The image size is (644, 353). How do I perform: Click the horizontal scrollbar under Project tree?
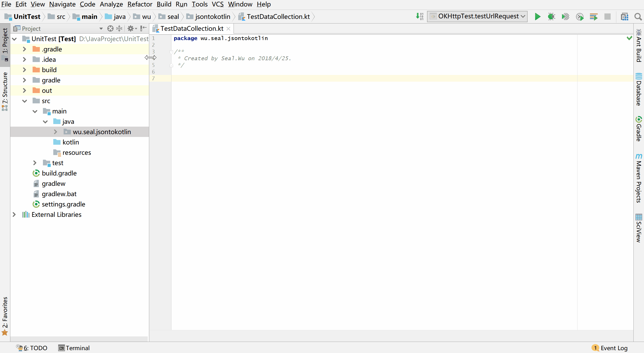[79, 339]
